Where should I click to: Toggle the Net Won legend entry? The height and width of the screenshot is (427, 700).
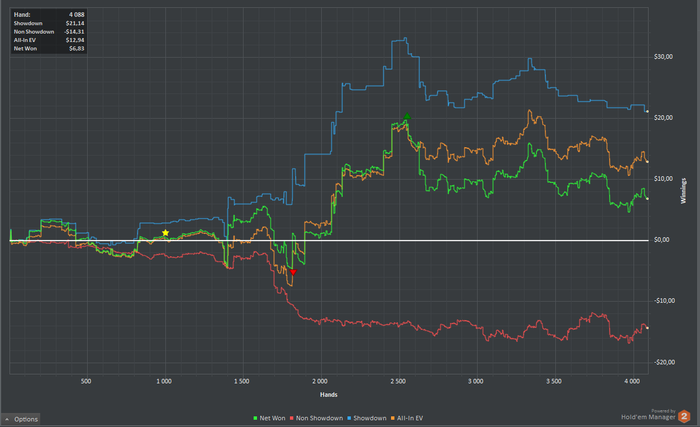click(269, 418)
